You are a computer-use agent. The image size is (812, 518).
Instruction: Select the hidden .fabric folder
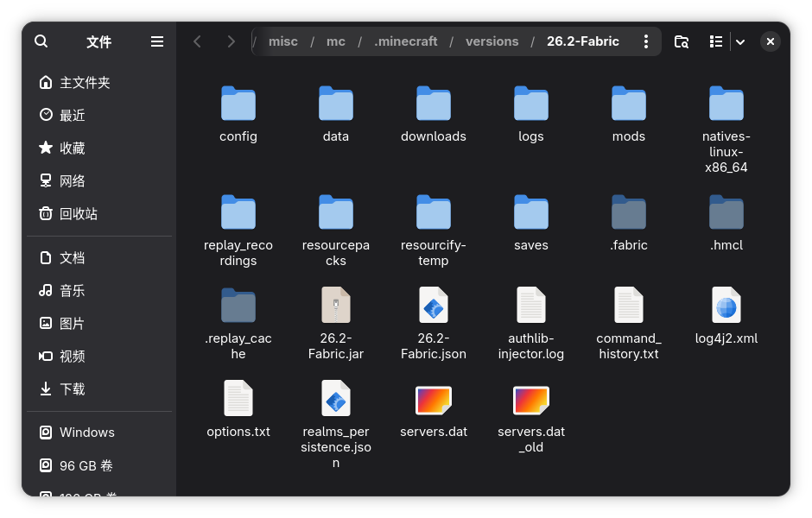coord(629,223)
